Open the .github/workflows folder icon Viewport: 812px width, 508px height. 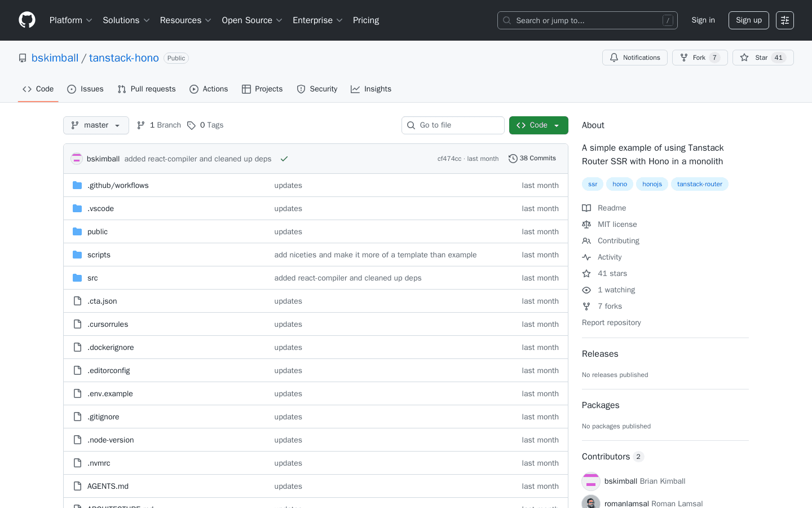(x=77, y=185)
